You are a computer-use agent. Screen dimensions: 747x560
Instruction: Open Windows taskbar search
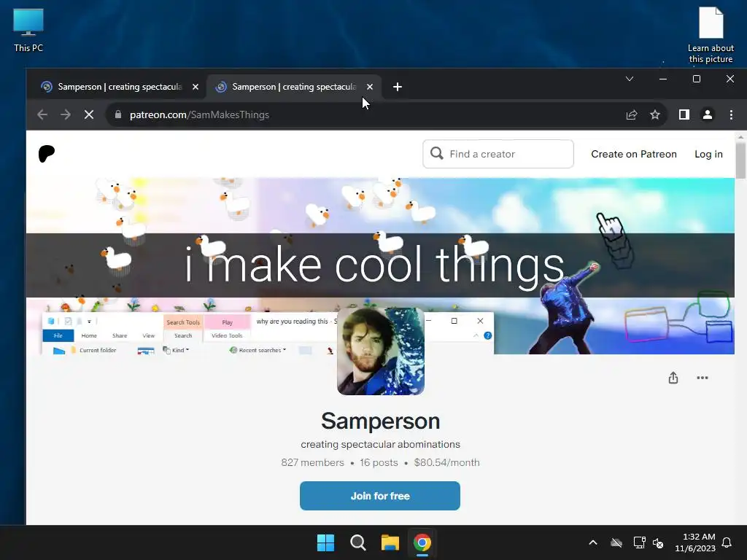tap(357, 542)
